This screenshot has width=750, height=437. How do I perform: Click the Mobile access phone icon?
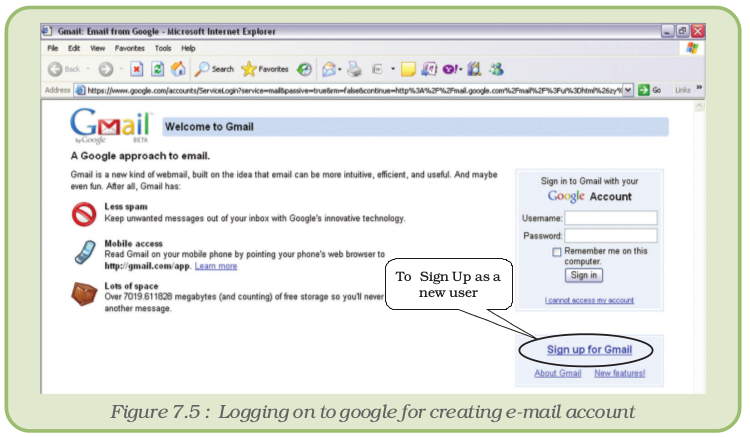(x=85, y=252)
